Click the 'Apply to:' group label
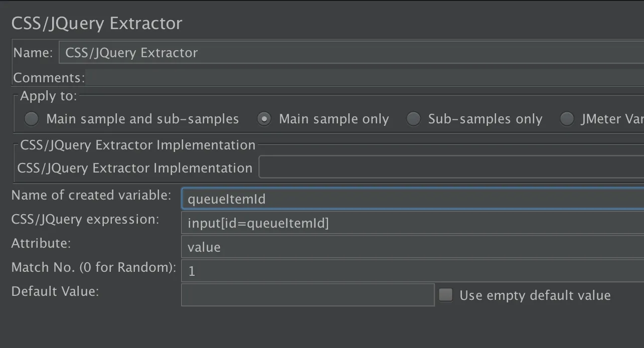 [x=49, y=96]
